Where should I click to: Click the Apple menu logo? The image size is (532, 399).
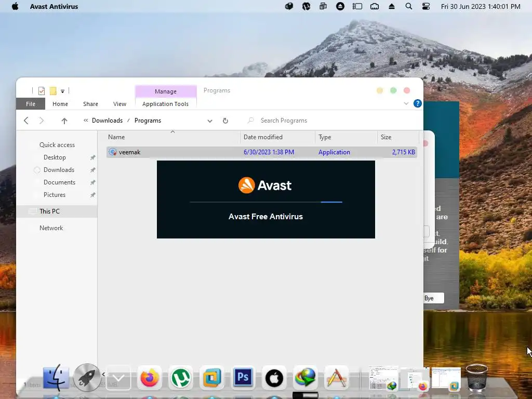15,6
